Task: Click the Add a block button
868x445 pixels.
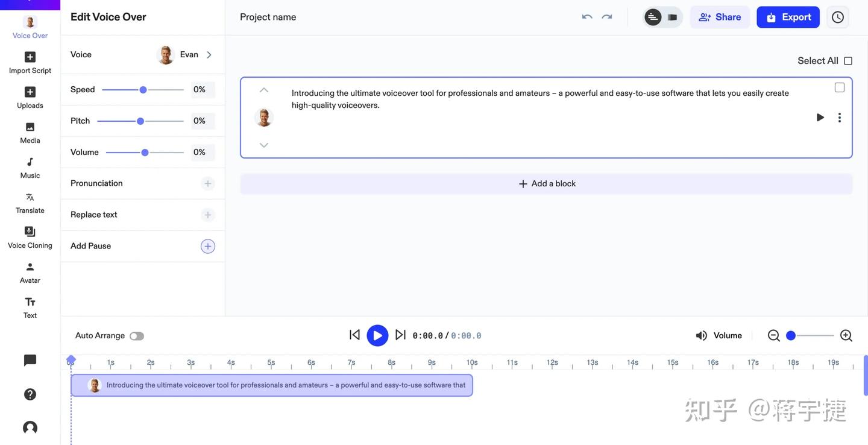Action: coord(546,184)
